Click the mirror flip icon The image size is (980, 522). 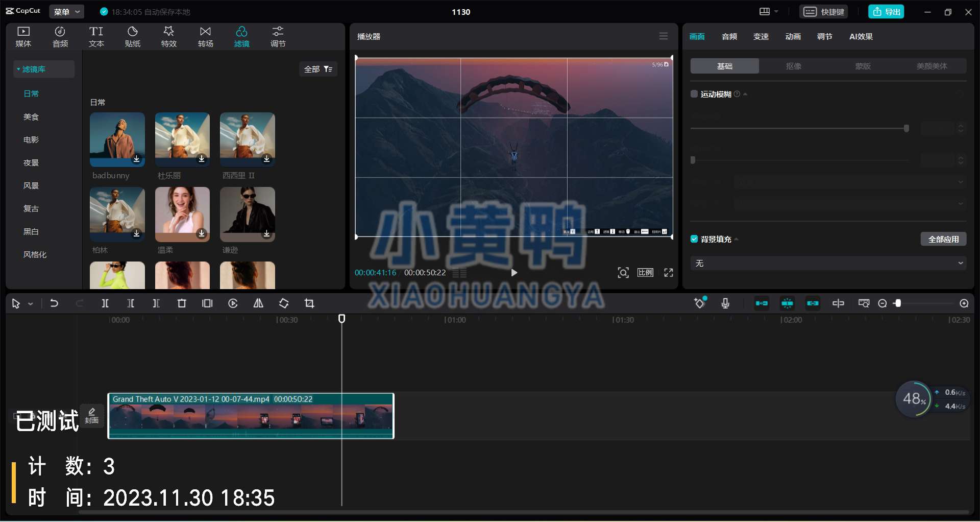(x=258, y=303)
